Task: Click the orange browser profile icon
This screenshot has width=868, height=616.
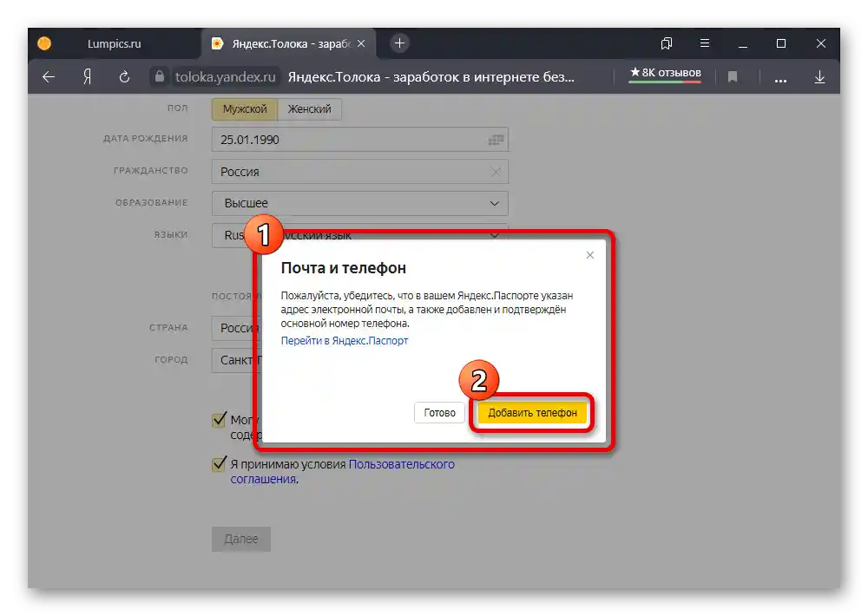Action: click(44, 43)
